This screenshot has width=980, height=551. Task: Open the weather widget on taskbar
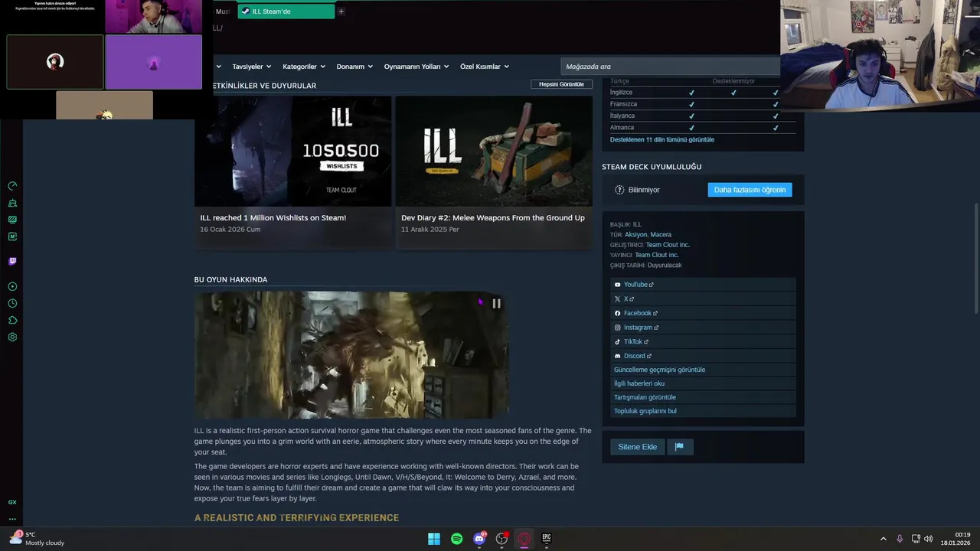tap(37, 539)
